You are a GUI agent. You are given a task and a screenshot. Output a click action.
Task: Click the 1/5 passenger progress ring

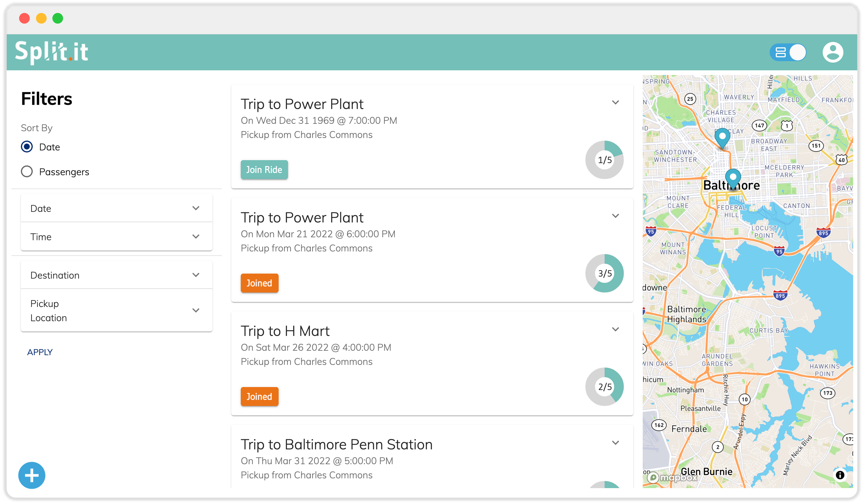[604, 160]
